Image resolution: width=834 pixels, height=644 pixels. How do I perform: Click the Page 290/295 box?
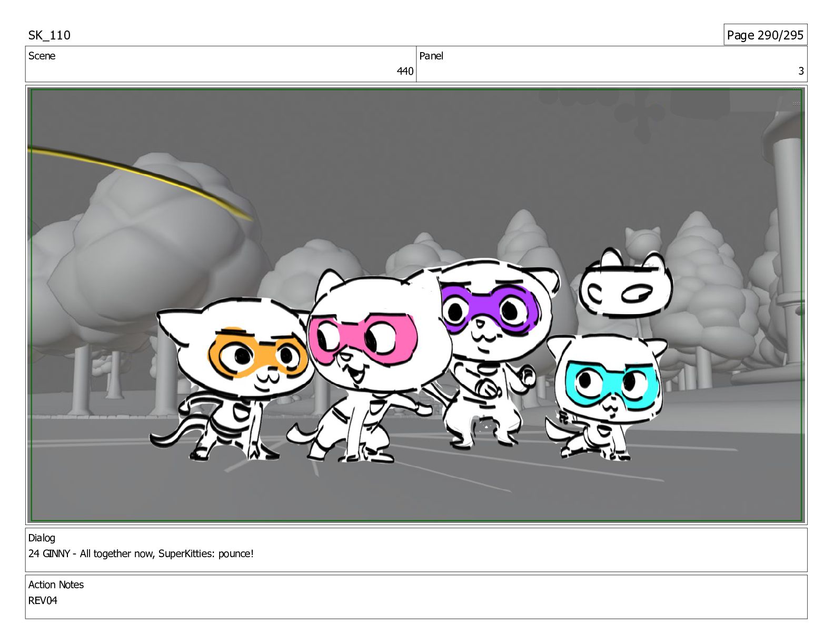[765, 35]
